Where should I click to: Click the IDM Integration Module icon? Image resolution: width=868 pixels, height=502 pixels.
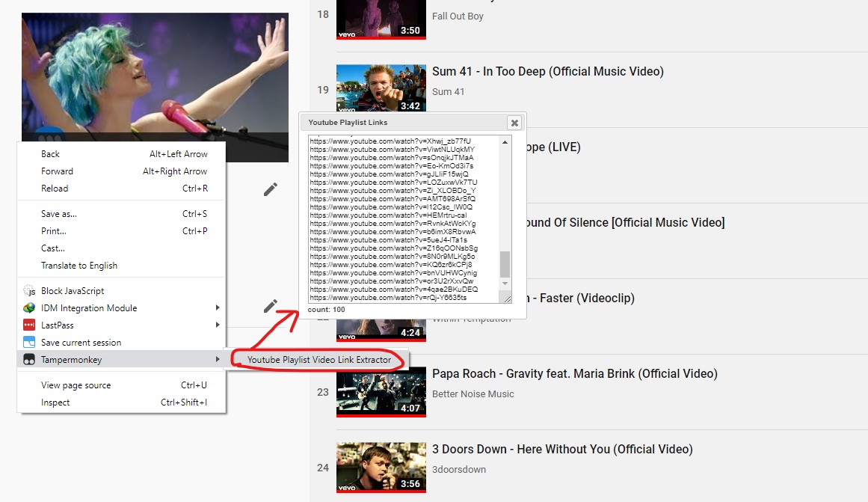[x=29, y=308]
